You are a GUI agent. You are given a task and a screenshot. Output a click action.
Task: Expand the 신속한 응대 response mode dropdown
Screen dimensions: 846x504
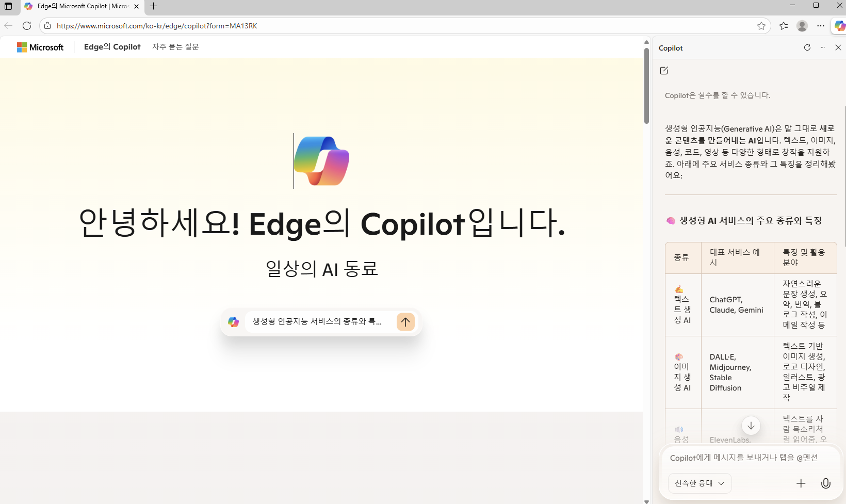[699, 483]
